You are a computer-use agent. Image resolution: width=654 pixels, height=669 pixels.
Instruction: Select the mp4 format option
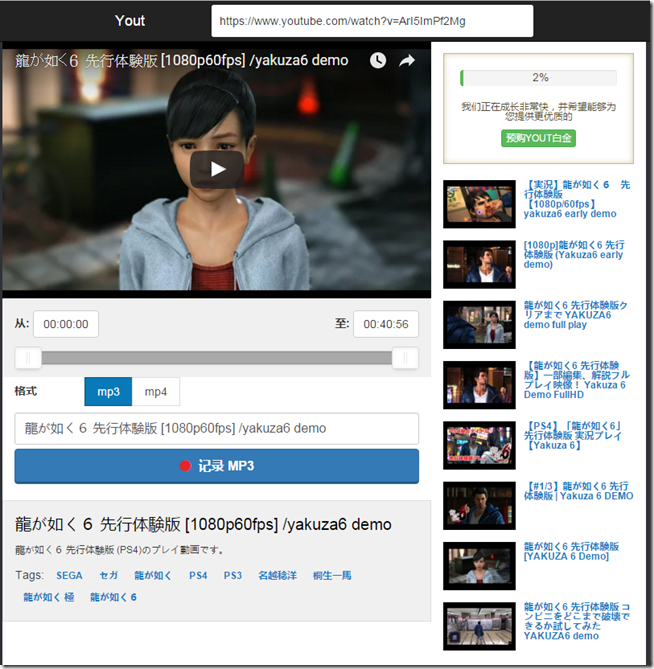(156, 392)
